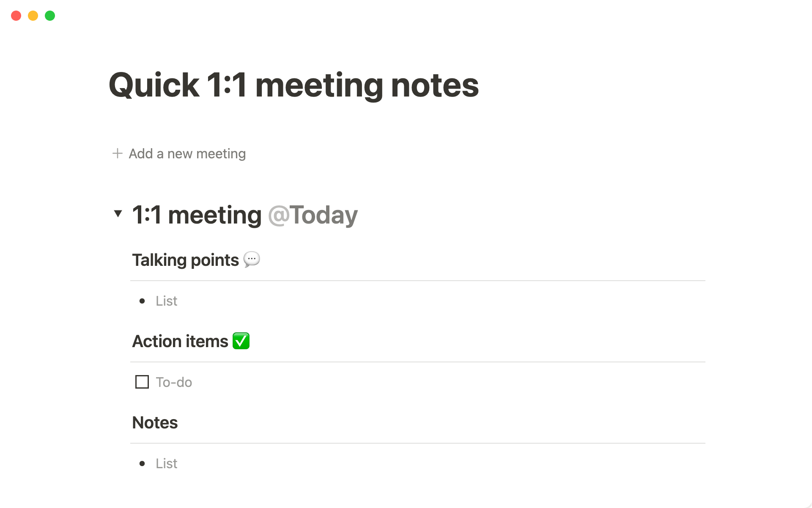
Task: Click the Add a new meeting button
Action: 187,153
